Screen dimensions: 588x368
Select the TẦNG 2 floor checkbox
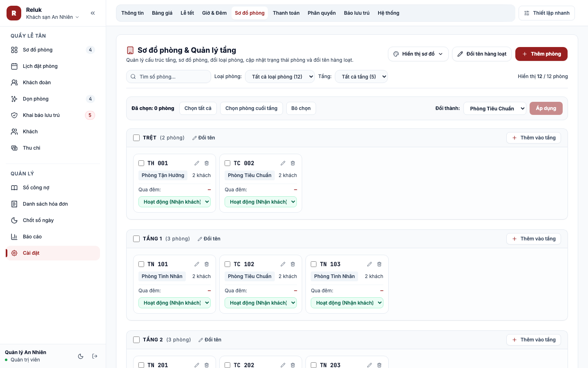click(x=136, y=340)
